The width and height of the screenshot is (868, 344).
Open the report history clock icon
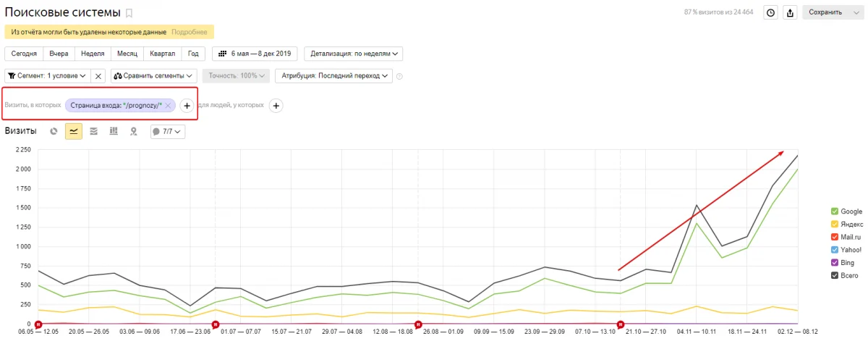(x=771, y=12)
